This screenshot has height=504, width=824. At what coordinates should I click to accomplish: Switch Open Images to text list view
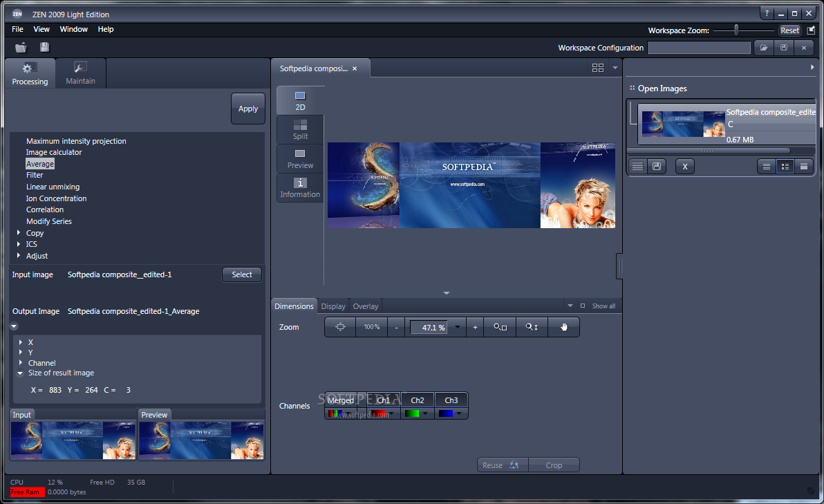[x=766, y=167]
